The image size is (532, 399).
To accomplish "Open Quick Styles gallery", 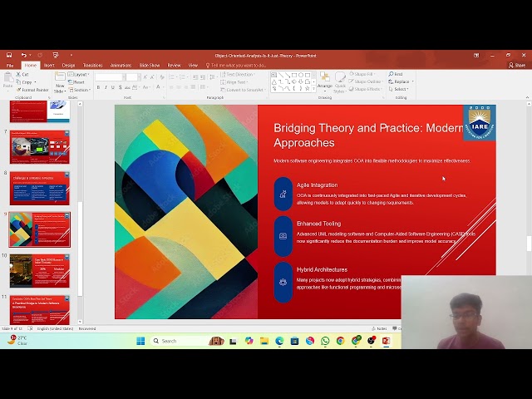I will click(340, 82).
